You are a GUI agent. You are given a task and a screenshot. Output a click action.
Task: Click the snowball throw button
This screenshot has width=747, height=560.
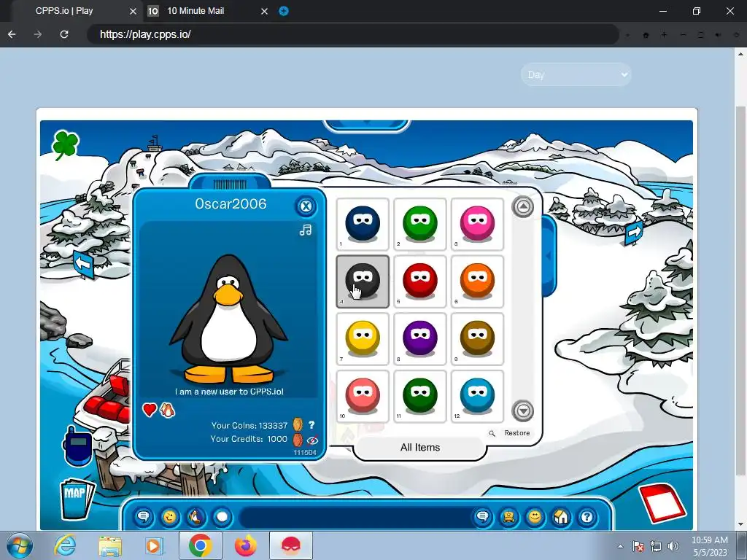[x=222, y=517]
